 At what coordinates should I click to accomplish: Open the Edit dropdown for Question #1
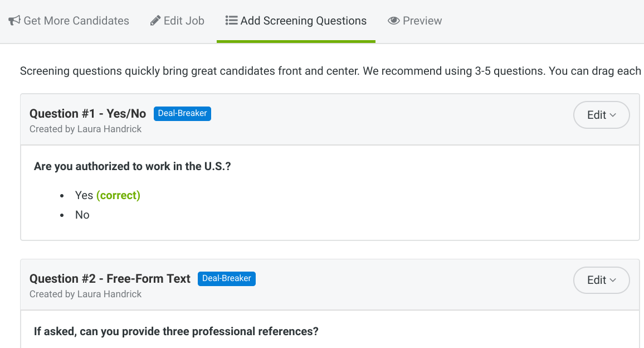601,115
